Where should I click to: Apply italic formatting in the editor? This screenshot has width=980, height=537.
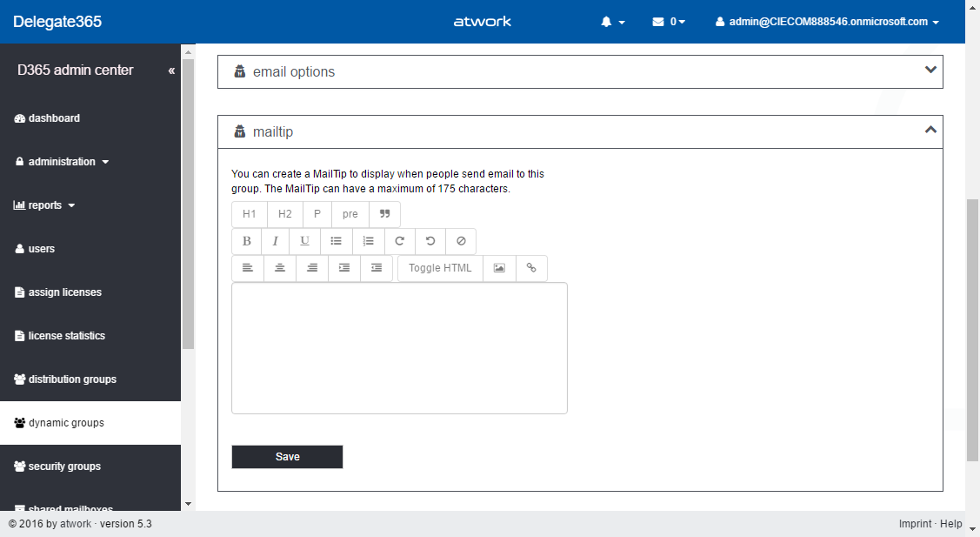pos(275,241)
